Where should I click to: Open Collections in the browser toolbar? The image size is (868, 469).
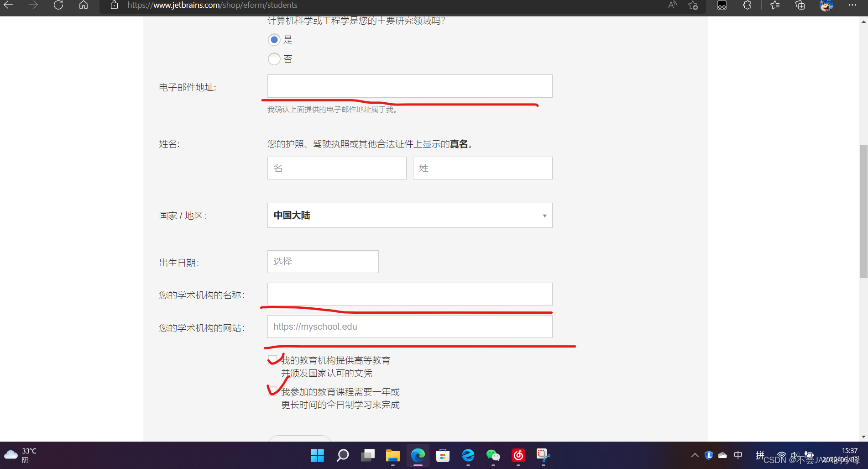800,5
